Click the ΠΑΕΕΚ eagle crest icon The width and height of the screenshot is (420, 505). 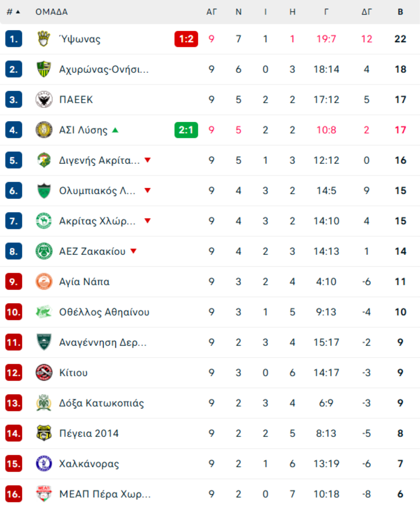coord(44,99)
